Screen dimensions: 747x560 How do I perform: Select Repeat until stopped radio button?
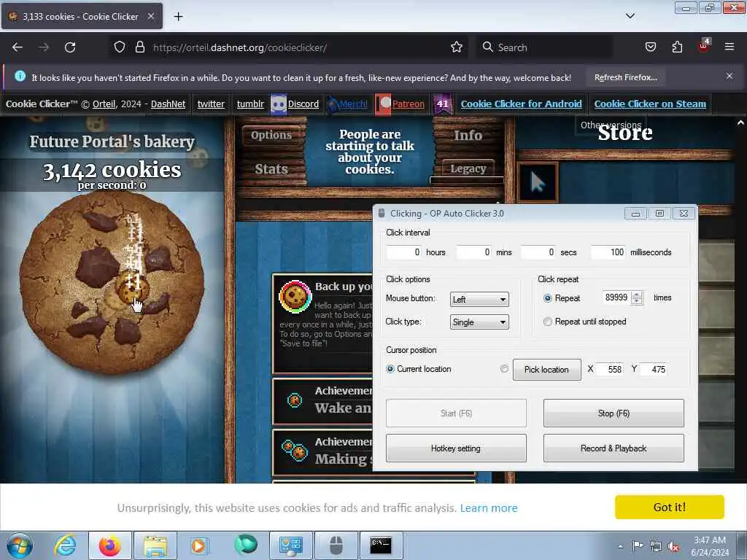(x=547, y=322)
